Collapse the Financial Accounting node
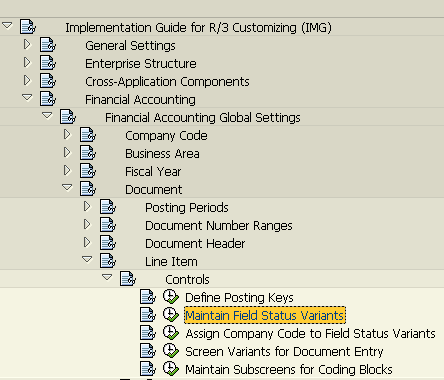 pyautogui.click(x=27, y=97)
